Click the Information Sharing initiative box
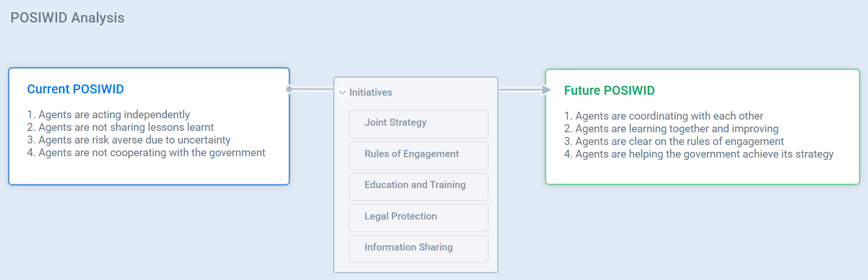Image resolution: width=868 pixels, height=280 pixels. pyautogui.click(x=418, y=249)
